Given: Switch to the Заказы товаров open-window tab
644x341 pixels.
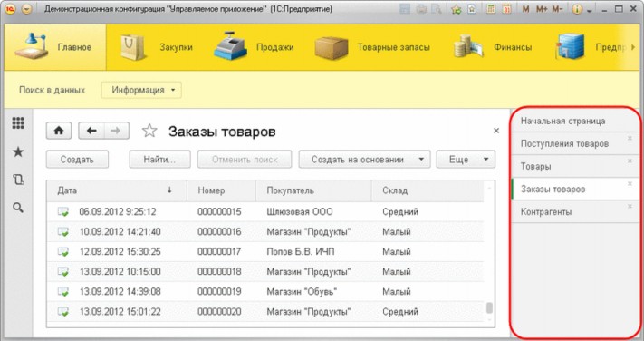Looking at the screenshot, I should click(575, 190).
